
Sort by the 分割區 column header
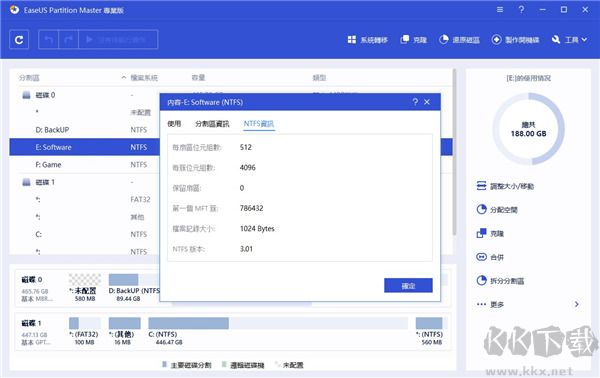click(x=29, y=78)
